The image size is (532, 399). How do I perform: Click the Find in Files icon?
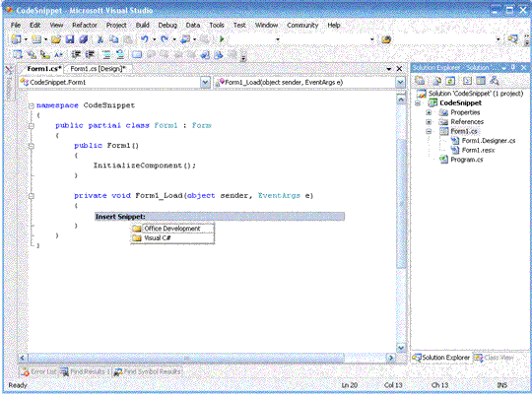386,39
